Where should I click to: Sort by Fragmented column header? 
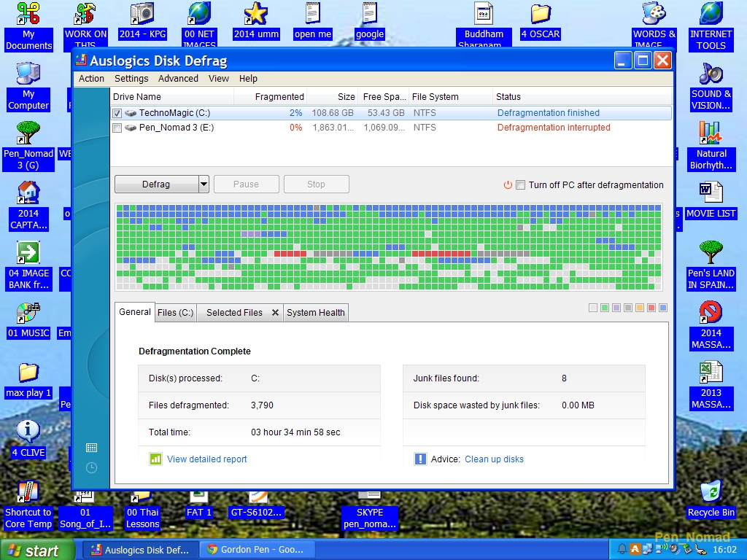(x=270, y=97)
